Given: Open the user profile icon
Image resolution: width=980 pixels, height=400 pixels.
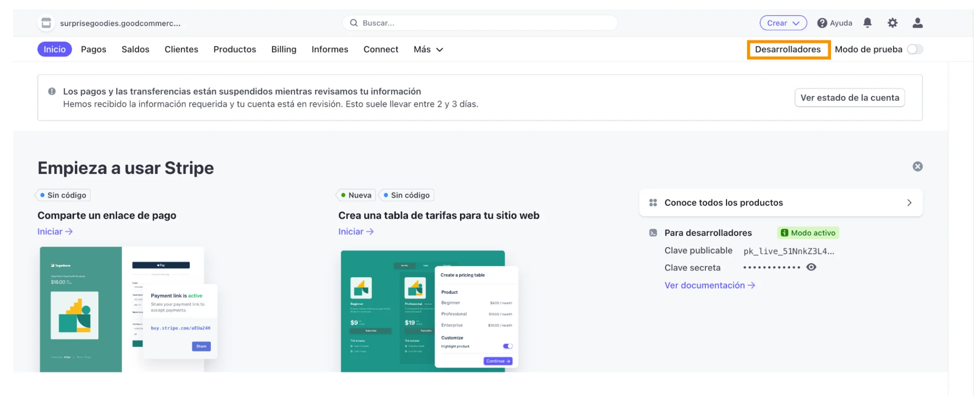Looking at the screenshot, I should 918,23.
